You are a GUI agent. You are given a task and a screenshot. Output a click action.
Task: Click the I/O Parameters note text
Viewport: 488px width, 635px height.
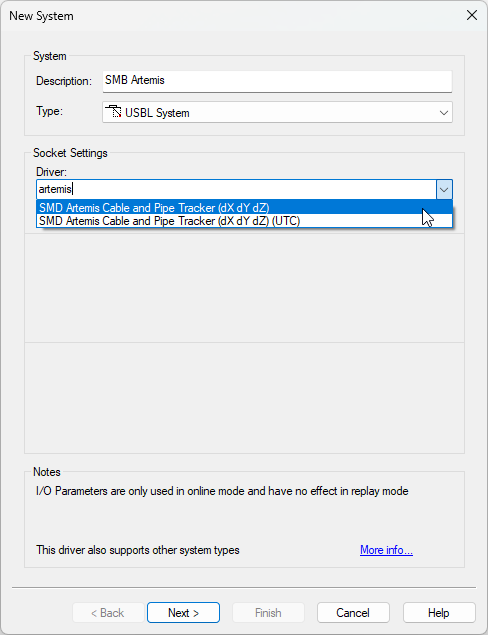[x=222, y=491]
